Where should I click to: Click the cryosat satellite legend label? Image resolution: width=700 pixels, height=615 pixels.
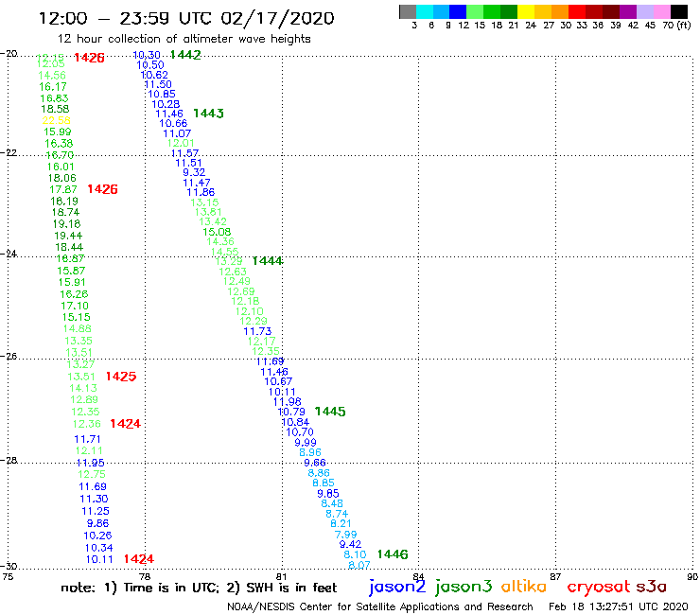tap(598, 587)
